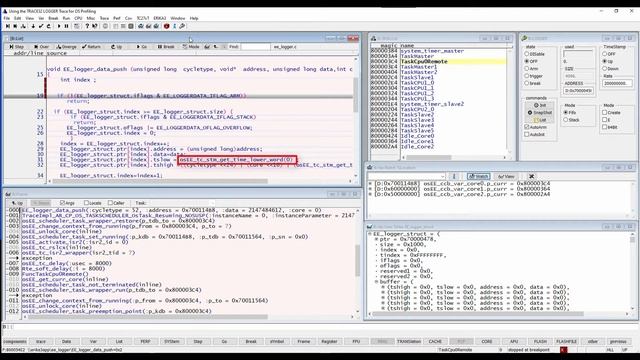Click the FLASH button in the bottom softkey bar

(540, 341)
